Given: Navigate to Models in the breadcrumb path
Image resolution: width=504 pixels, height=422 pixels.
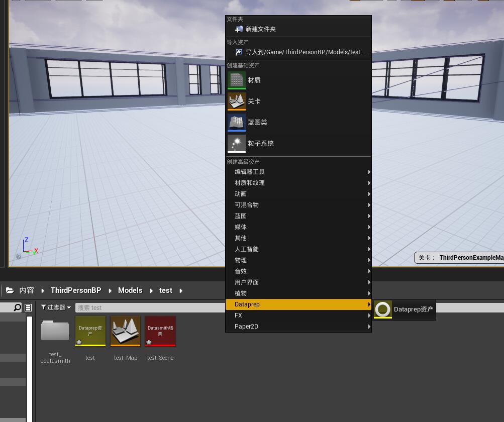Looking at the screenshot, I should (x=130, y=290).
